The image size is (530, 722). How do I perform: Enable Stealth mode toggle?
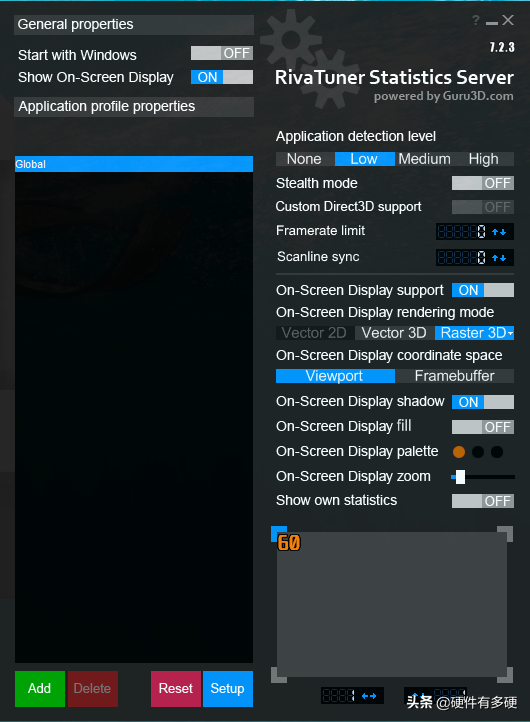point(483,183)
